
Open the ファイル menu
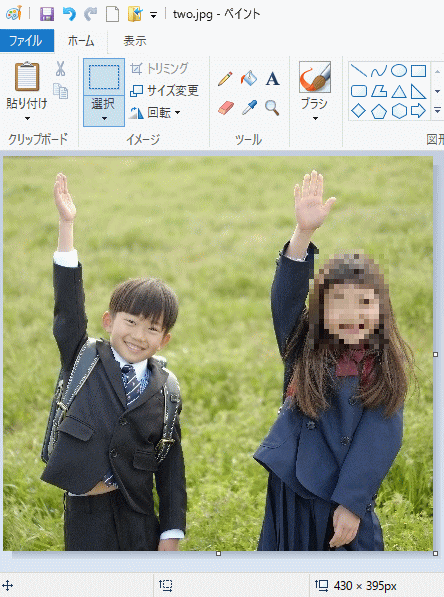click(27, 40)
